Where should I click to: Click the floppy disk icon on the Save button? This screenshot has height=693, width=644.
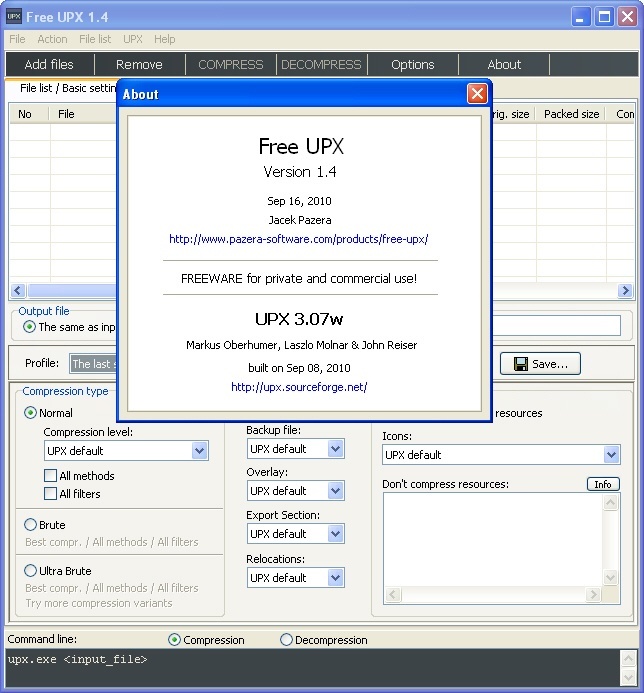click(521, 364)
